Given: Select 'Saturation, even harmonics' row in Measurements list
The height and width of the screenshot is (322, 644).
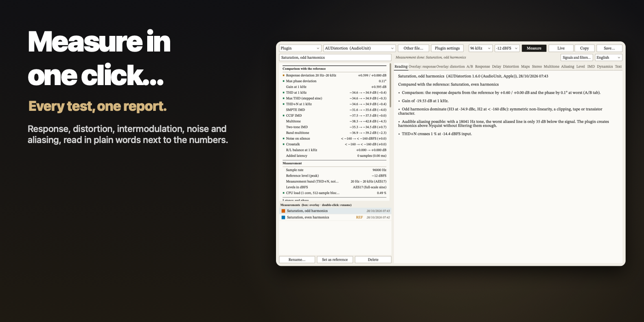Looking at the screenshot, I should point(335,218).
